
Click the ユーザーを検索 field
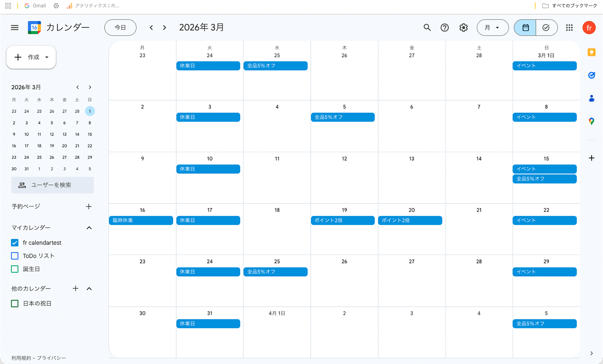tap(53, 185)
